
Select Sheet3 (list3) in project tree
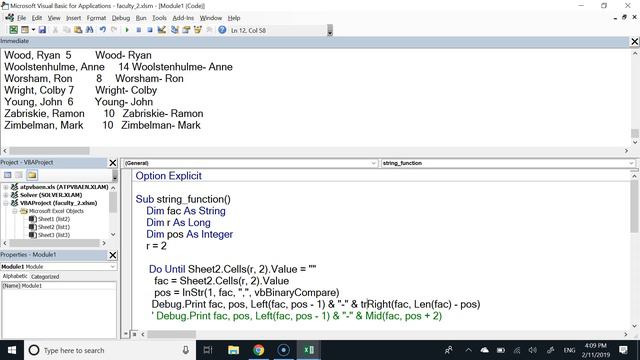pyautogui.click(x=49, y=235)
